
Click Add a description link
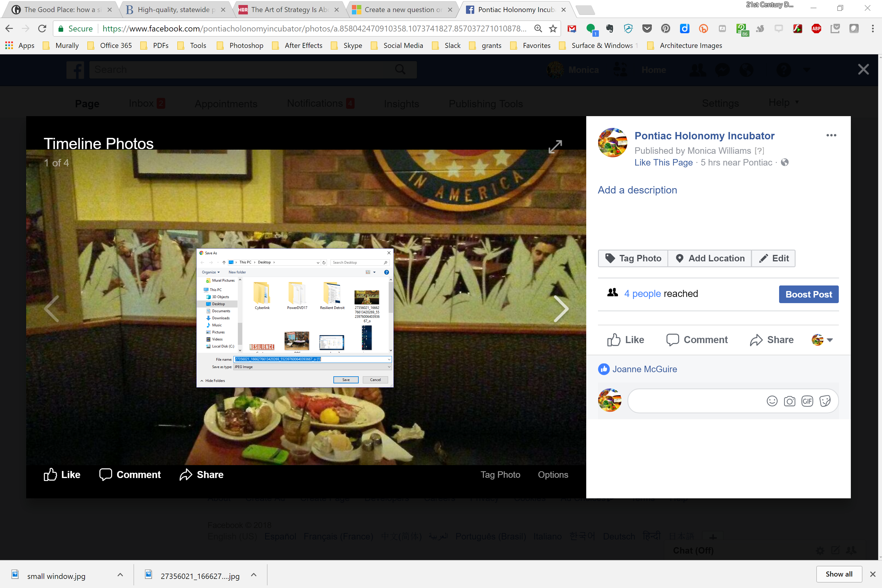point(637,190)
